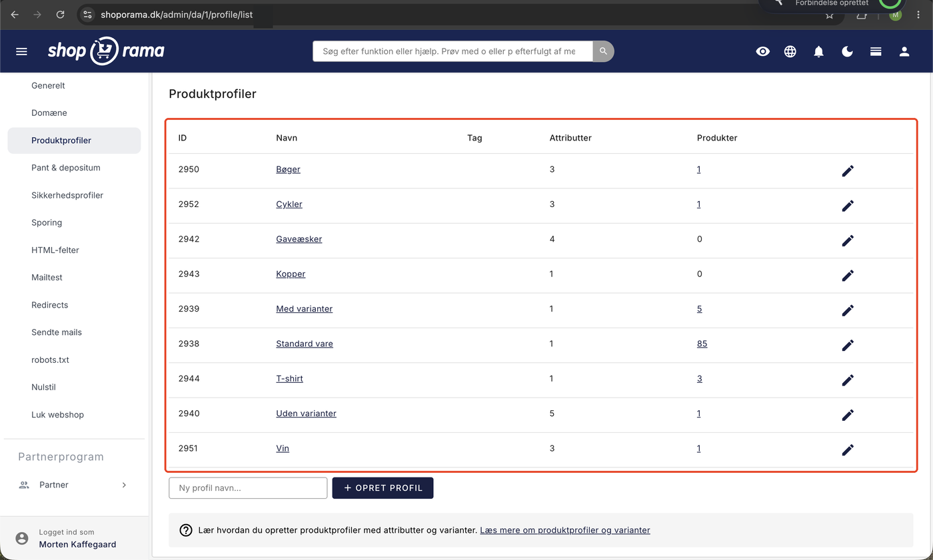Click the stacked rows icon in header
Image resolution: width=933 pixels, height=560 pixels.
click(x=876, y=51)
